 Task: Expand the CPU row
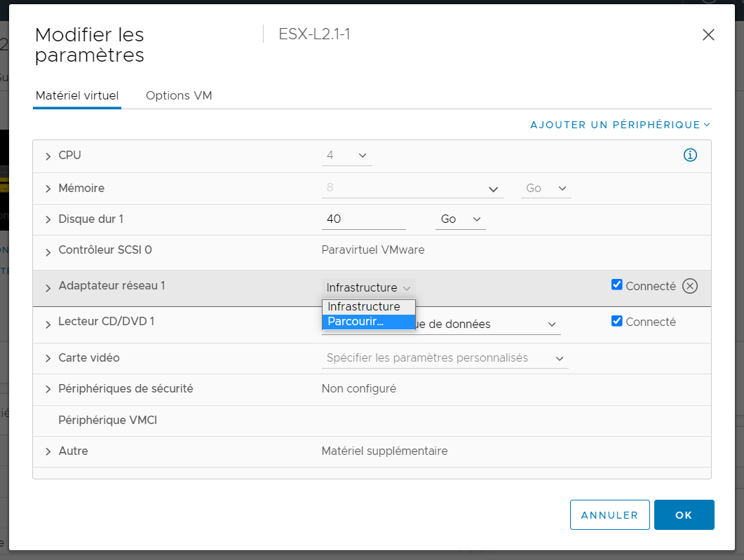tap(48, 156)
